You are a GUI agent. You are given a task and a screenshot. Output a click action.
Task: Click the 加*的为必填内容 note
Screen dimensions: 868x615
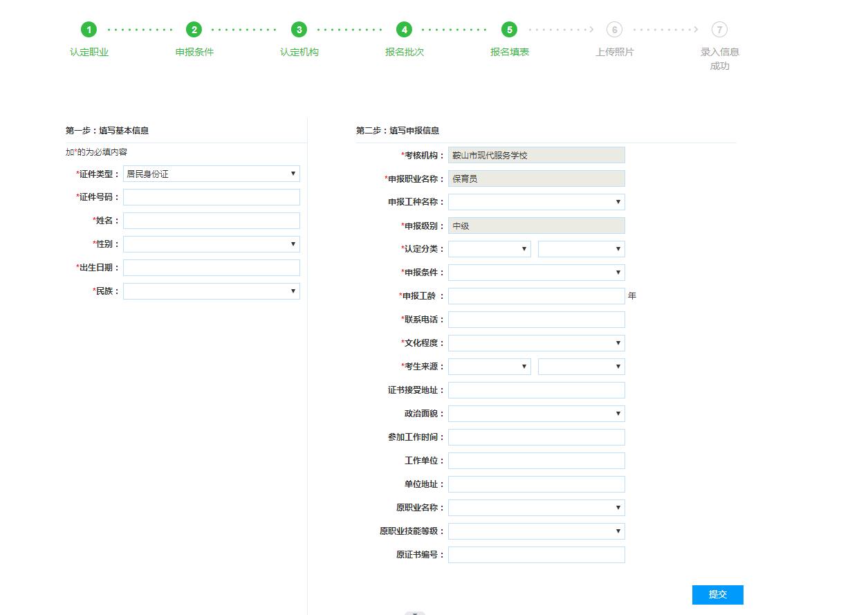click(97, 152)
